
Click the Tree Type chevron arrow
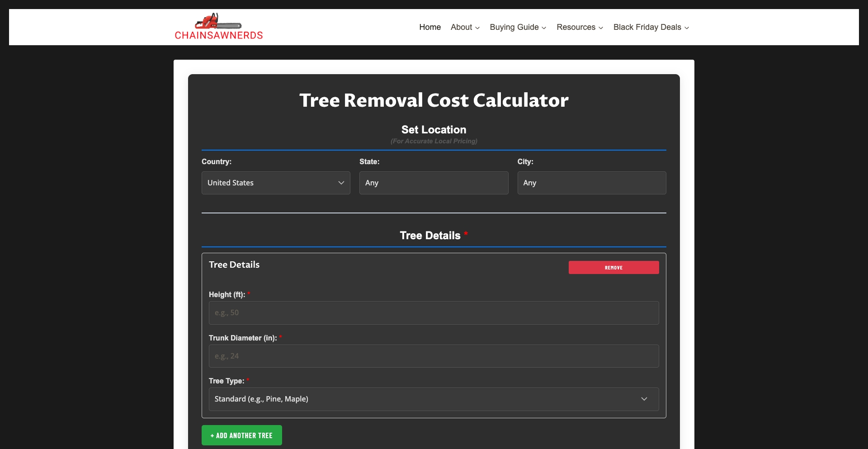tap(644, 399)
